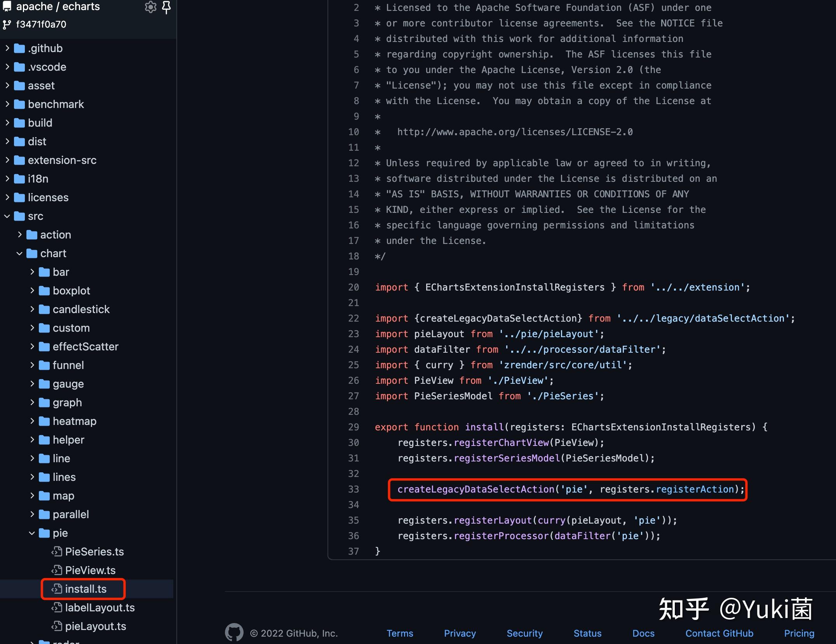Open install.ts in file tree

pos(85,589)
